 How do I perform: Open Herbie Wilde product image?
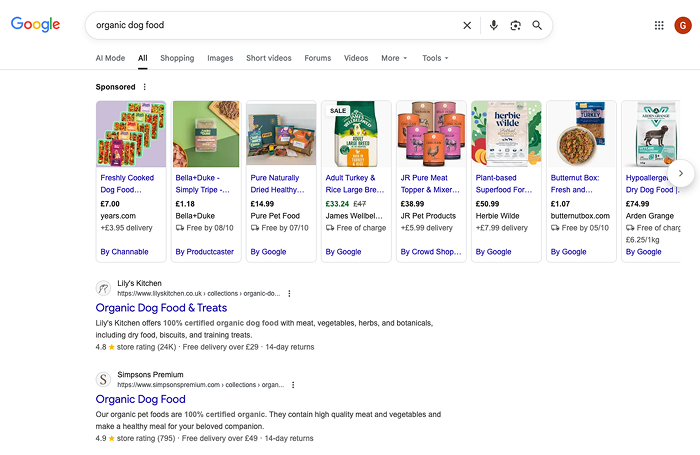(506, 134)
